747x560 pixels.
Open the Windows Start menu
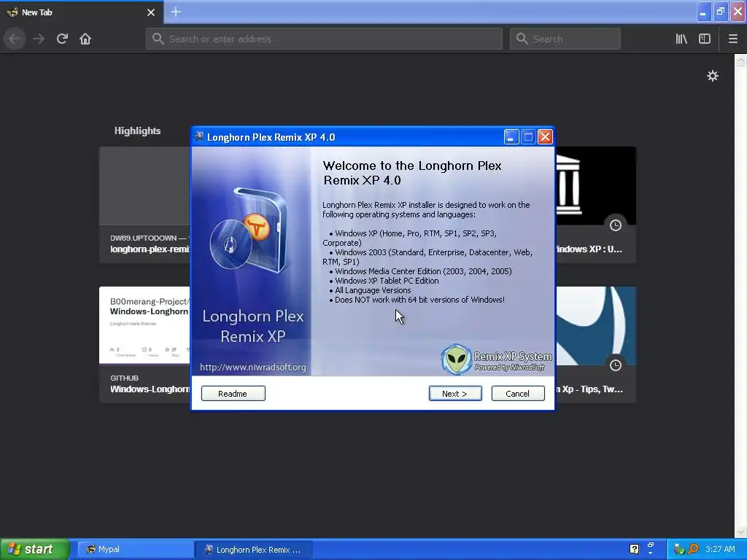coord(35,549)
